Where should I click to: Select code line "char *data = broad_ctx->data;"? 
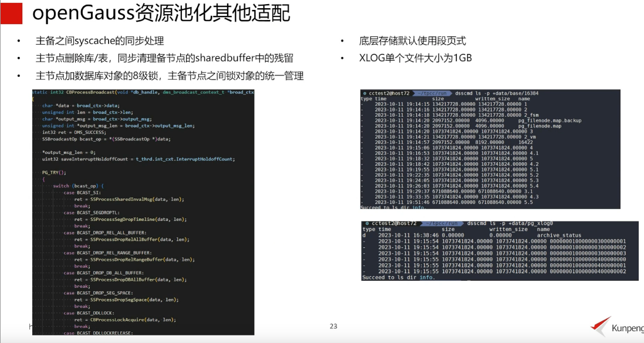click(x=80, y=106)
